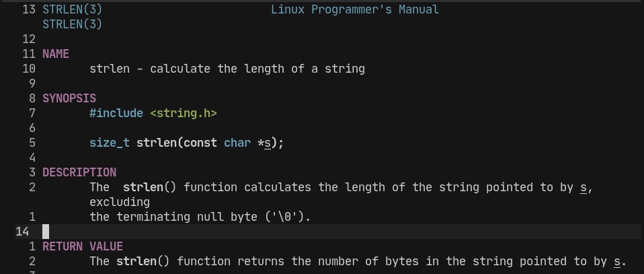Screen dimensions: 644x274
Task: Click the Linux Programmer's Manual title
Action: [x=355, y=9]
